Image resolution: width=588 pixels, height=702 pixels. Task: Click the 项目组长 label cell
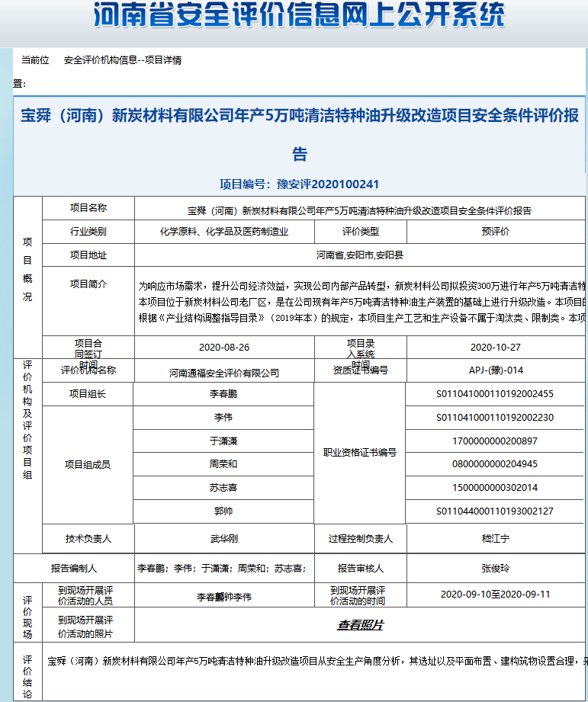point(88,394)
